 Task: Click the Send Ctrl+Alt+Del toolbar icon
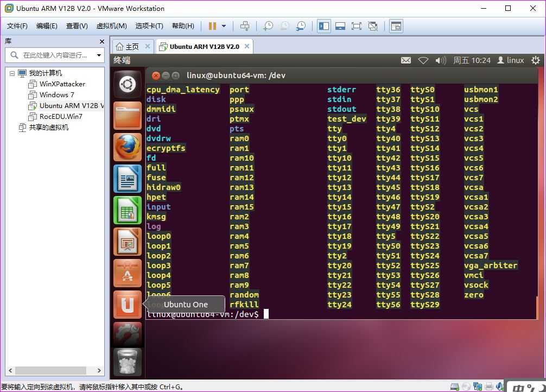click(x=245, y=26)
